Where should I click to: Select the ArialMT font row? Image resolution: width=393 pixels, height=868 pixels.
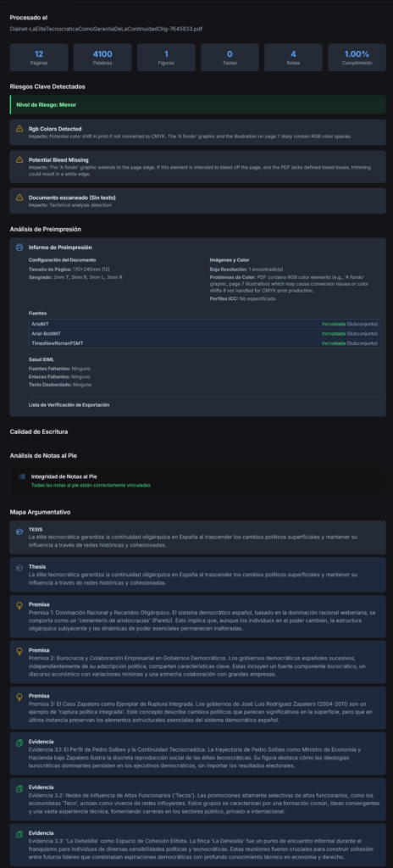[x=204, y=323]
